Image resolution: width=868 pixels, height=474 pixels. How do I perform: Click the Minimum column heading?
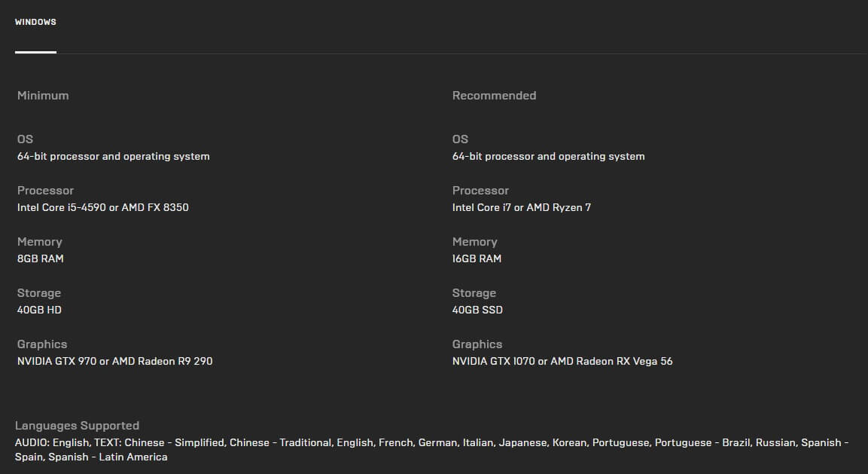43,96
